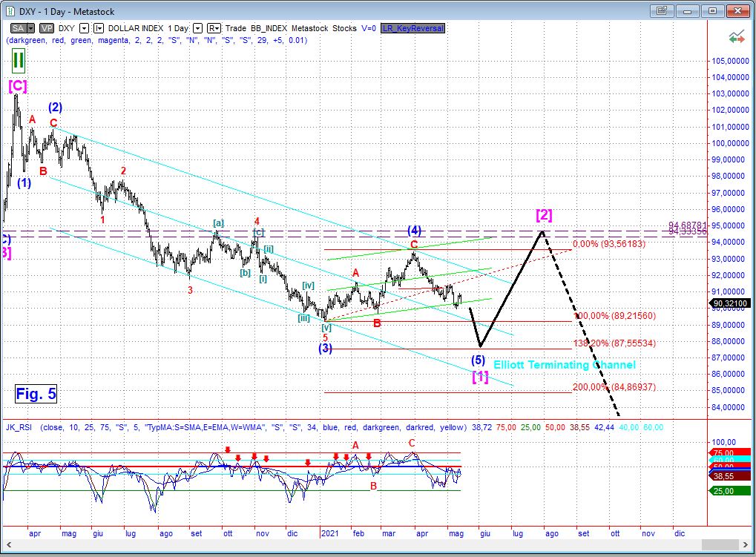The height and width of the screenshot is (557, 756).
Task: Click the SA button
Action: [x=16, y=28]
